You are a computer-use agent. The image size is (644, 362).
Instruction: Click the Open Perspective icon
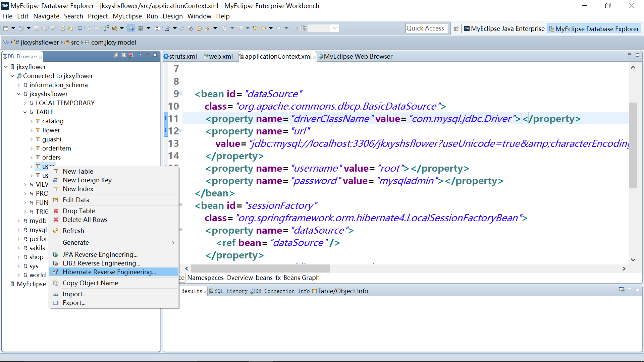click(x=456, y=29)
